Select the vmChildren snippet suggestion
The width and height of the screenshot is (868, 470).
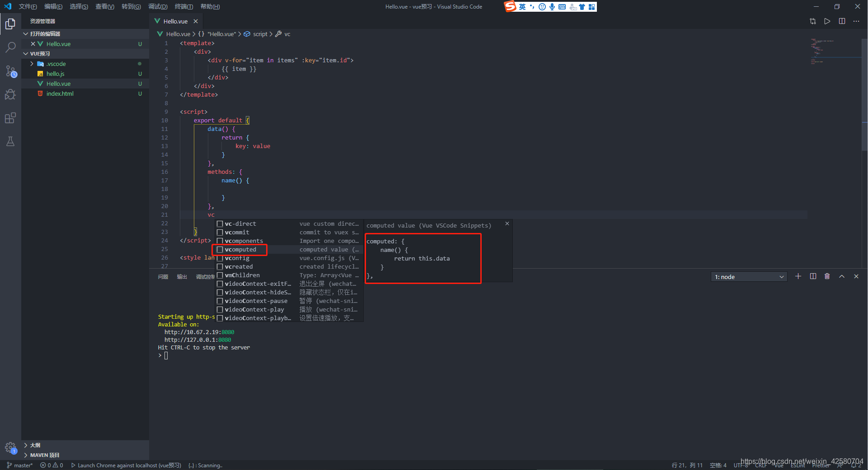[289, 275]
